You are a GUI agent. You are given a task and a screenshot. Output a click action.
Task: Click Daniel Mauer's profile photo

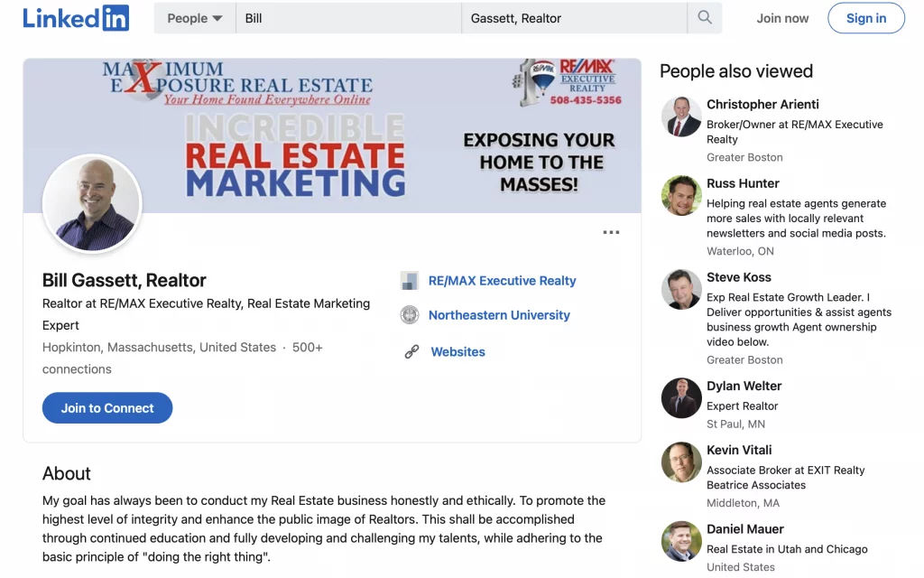tap(681, 541)
